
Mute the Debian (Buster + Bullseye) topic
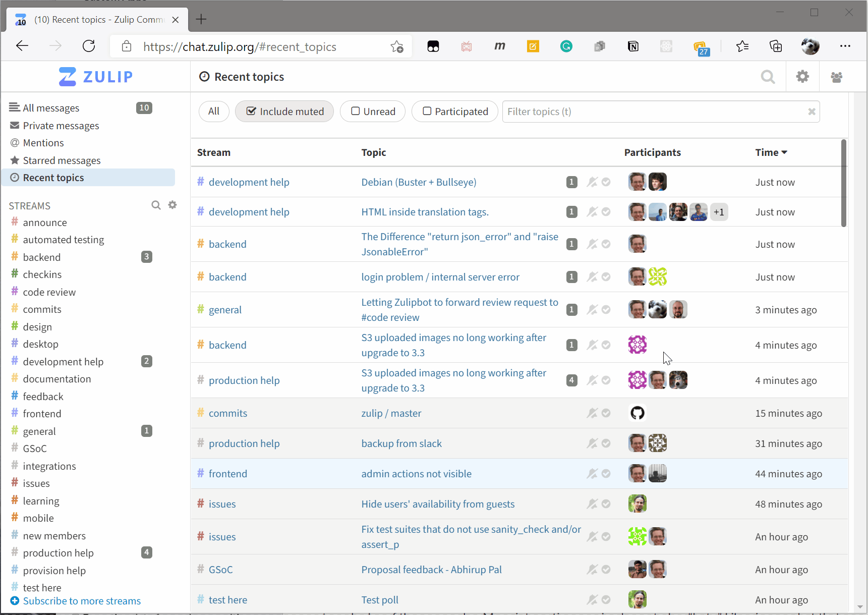[x=592, y=182]
